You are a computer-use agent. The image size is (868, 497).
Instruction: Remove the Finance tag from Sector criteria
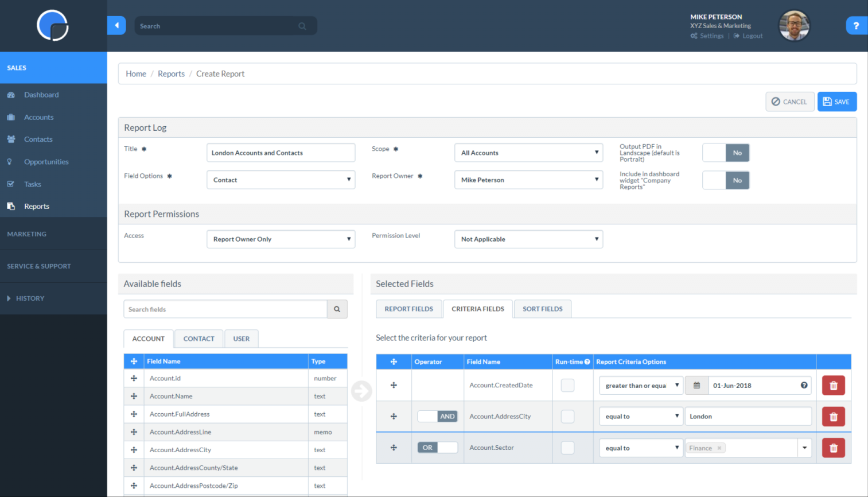[x=719, y=448]
